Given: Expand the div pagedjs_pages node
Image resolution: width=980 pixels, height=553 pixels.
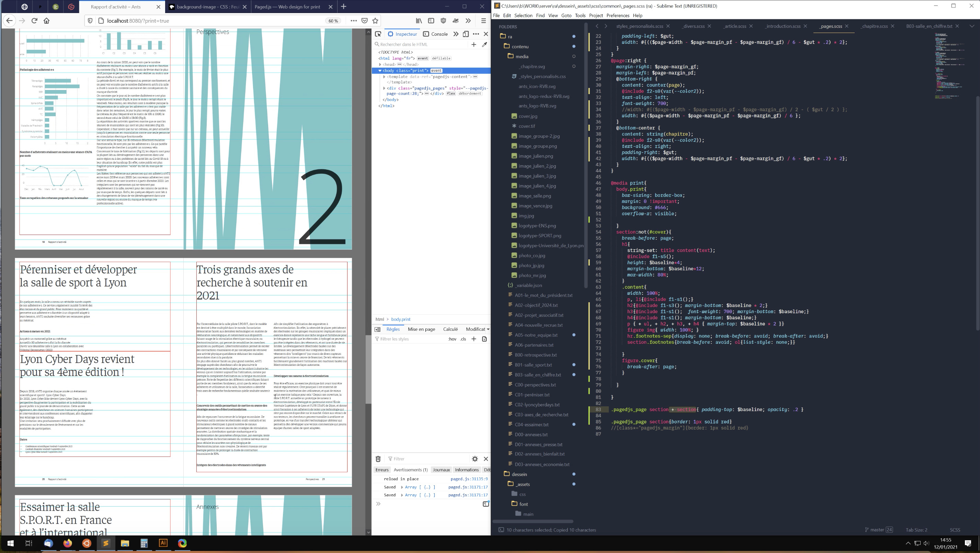Looking at the screenshot, I should click(x=384, y=88).
